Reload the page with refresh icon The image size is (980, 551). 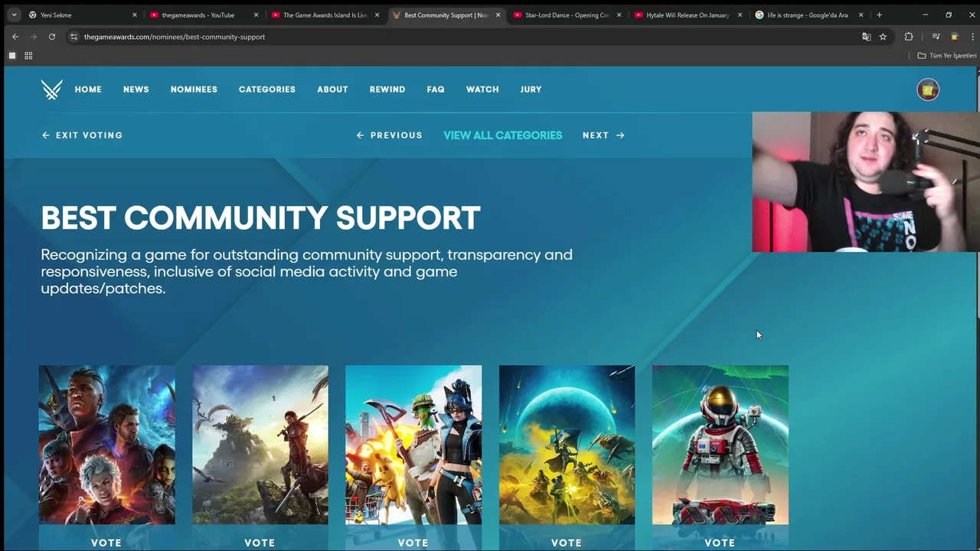click(51, 37)
